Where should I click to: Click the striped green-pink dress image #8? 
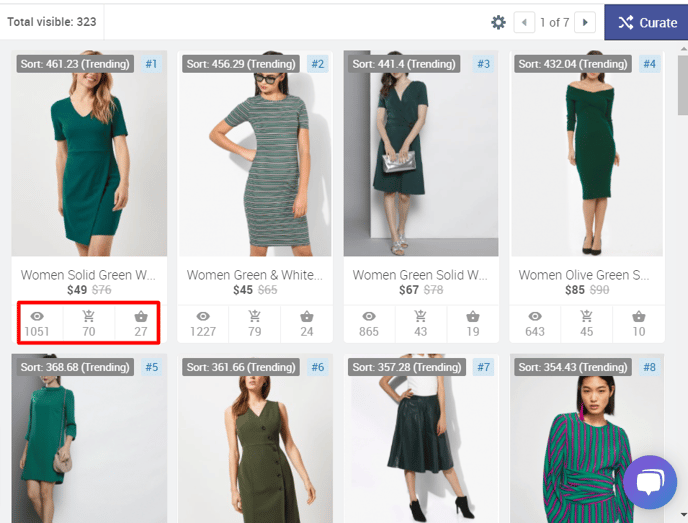point(587,438)
